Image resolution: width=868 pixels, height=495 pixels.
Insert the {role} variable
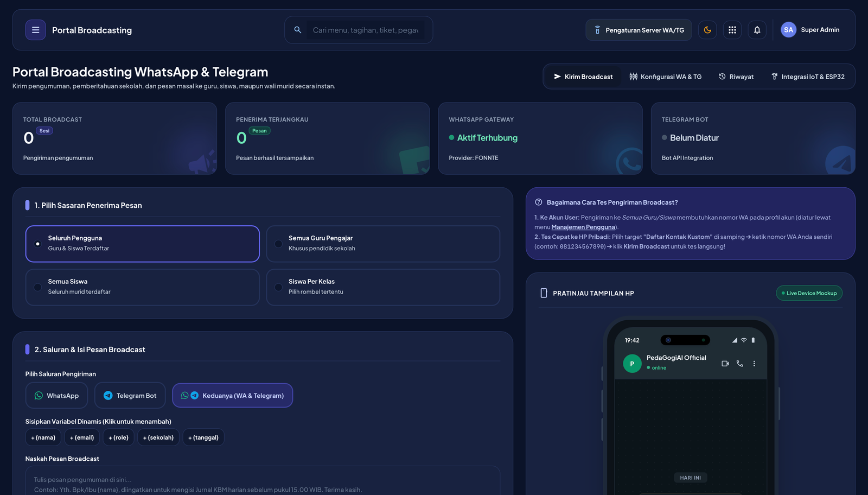(118, 437)
